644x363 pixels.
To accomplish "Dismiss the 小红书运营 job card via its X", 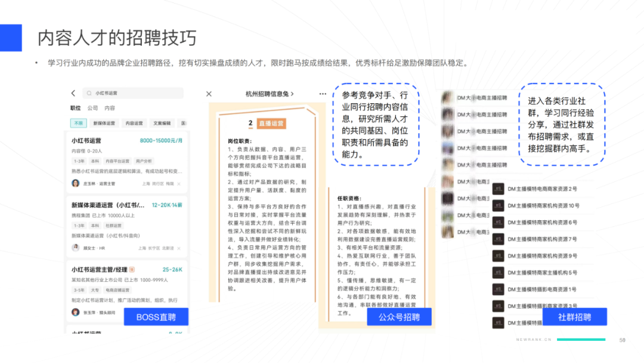I will coord(179,184).
